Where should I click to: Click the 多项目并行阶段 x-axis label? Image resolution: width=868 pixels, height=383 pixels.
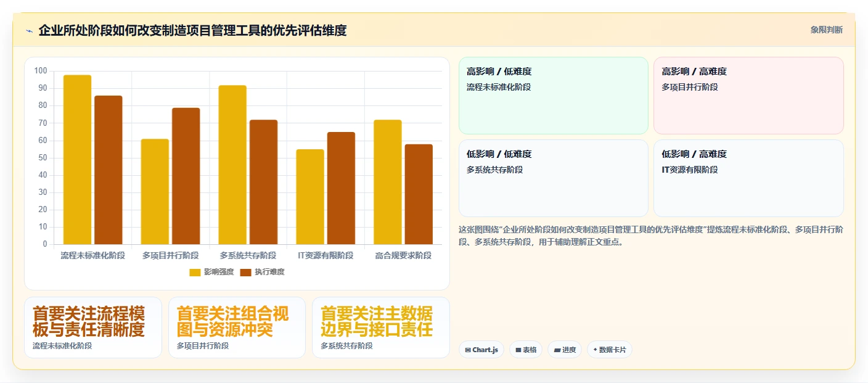[x=171, y=255]
